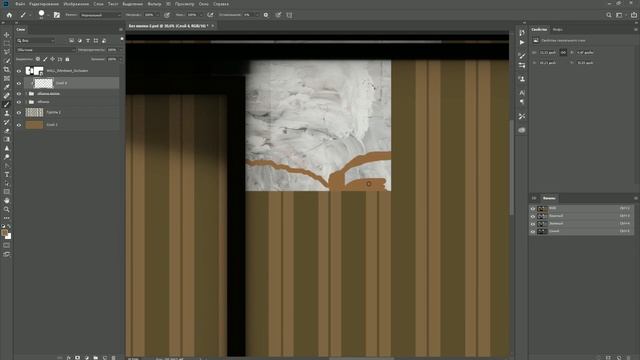The height and width of the screenshot is (360, 640).
Task: Switch to the Каналы panel tab
Action: [x=549, y=198]
